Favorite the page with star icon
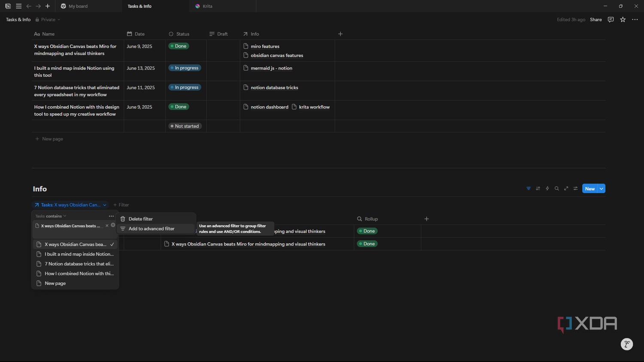Viewport: 644px width, 362px height. (623, 20)
